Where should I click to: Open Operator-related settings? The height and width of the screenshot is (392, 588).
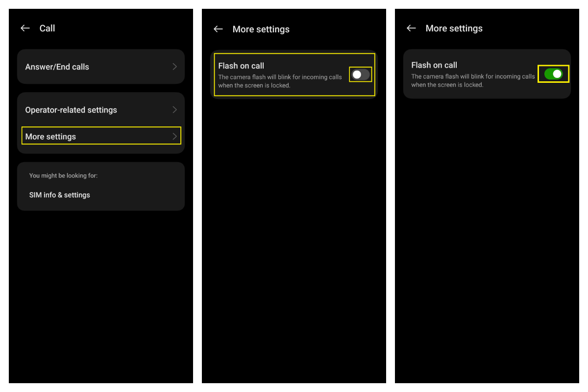click(71, 110)
